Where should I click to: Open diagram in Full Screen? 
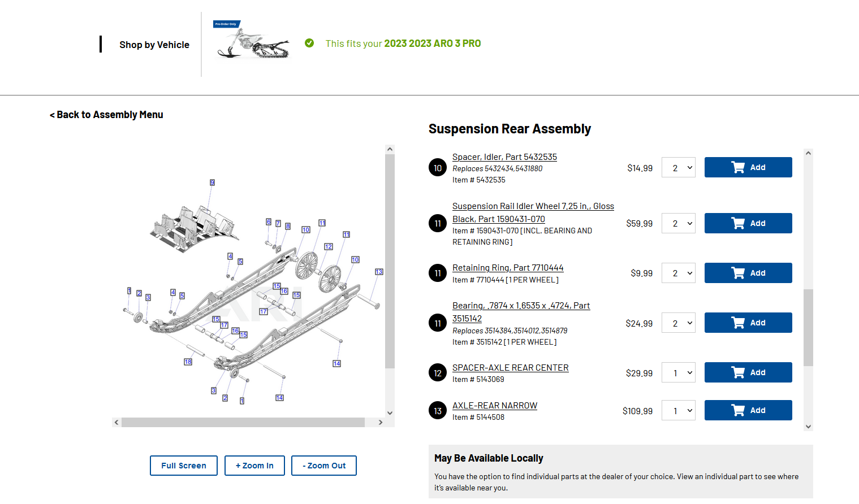click(184, 466)
